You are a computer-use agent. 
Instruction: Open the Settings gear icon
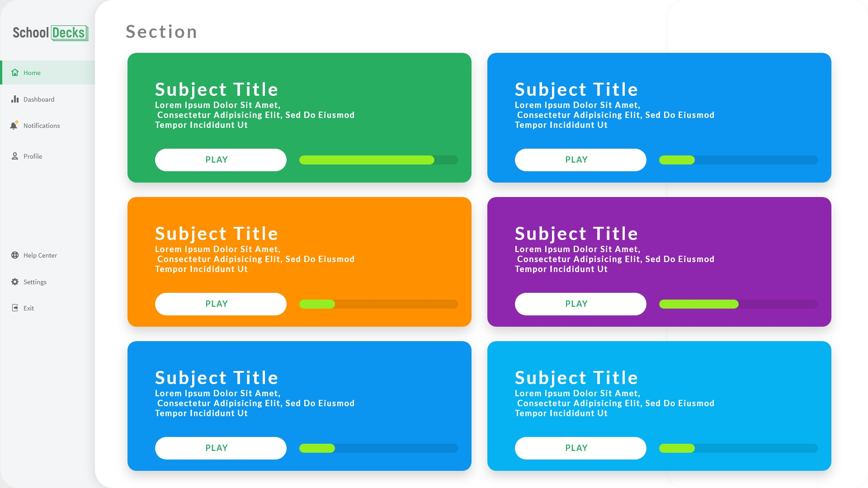[14, 282]
